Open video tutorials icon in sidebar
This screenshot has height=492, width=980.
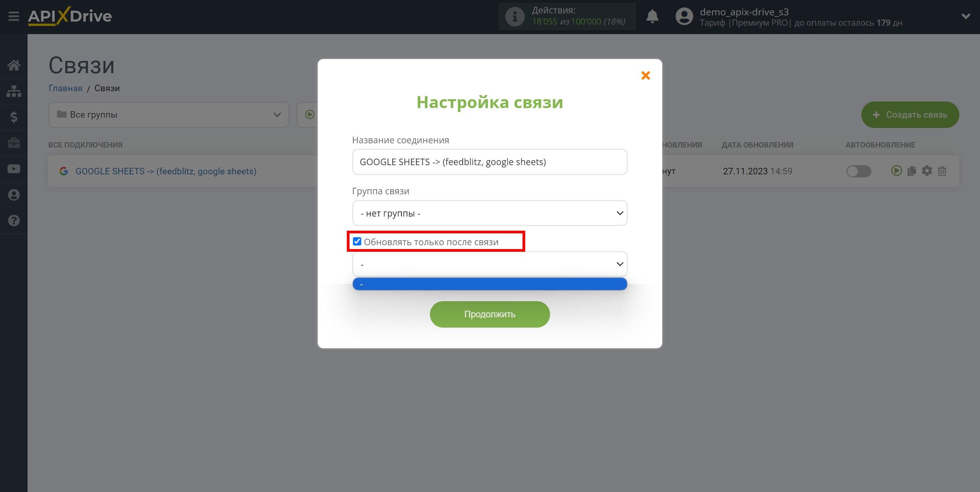[x=14, y=169]
